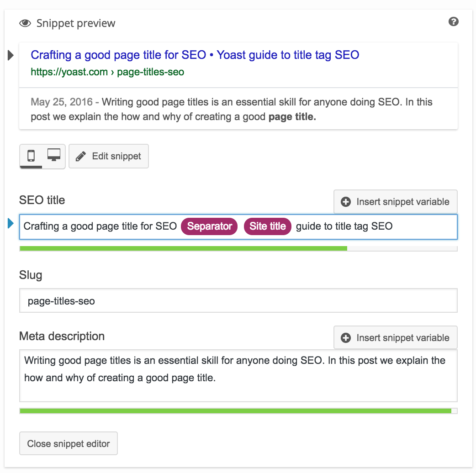Viewport: 476px width, 473px height.
Task: Click the green yoast.com URL in preview
Action: pyautogui.click(x=107, y=72)
